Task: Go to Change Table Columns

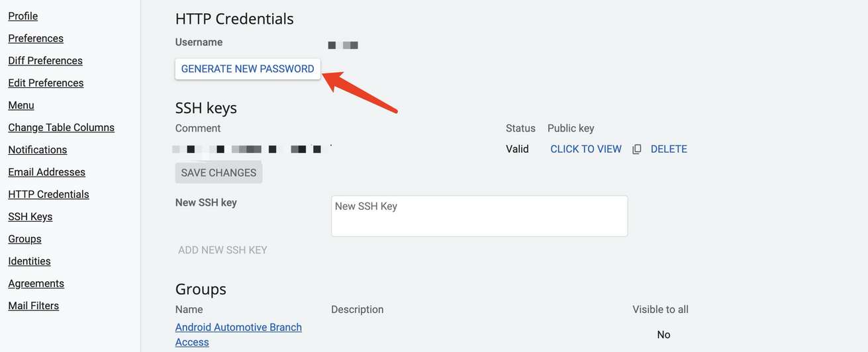Action: point(61,128)
